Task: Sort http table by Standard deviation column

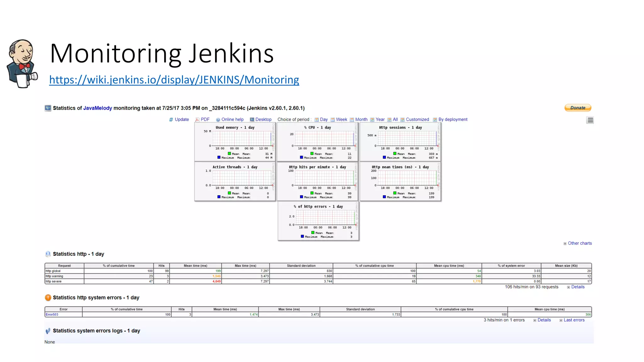Action: (301, 266)
